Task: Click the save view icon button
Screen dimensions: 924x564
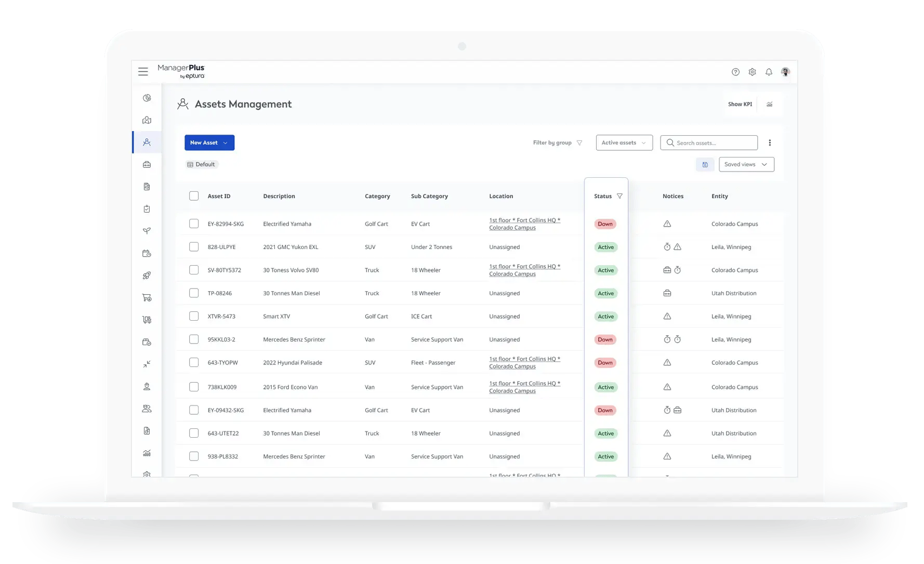Action: (x=705, y=164)
